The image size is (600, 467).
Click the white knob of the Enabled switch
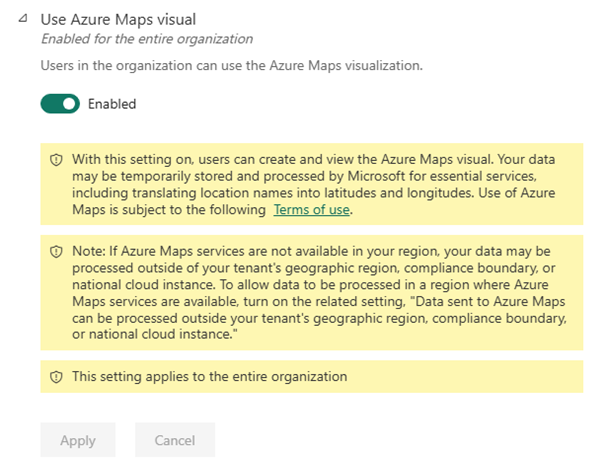tap(69, 103)
